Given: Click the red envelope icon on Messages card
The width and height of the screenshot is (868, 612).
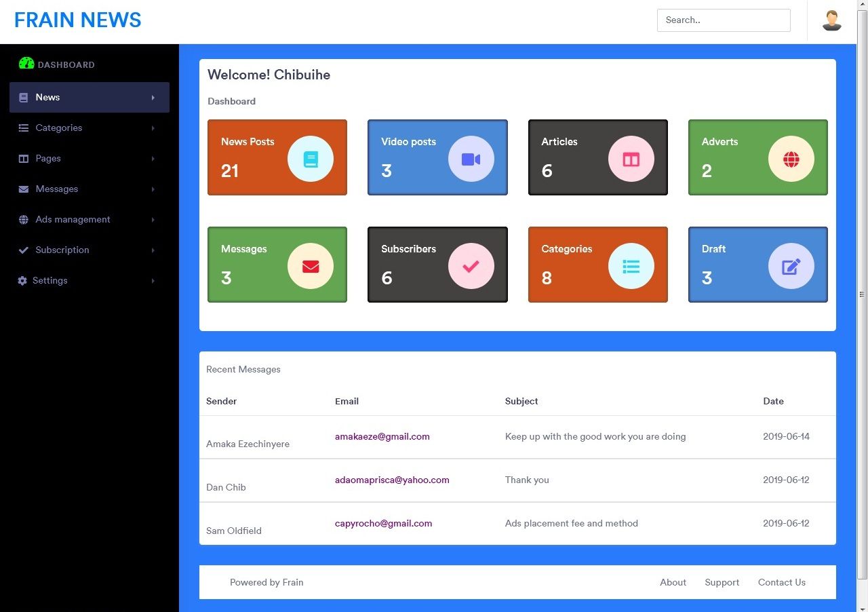Looking at the screenshot, I should tap(311, 266).
